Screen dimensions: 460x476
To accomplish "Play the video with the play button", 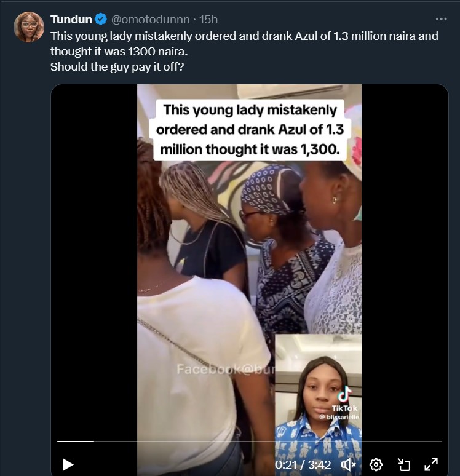I will (x=68, y=464).
